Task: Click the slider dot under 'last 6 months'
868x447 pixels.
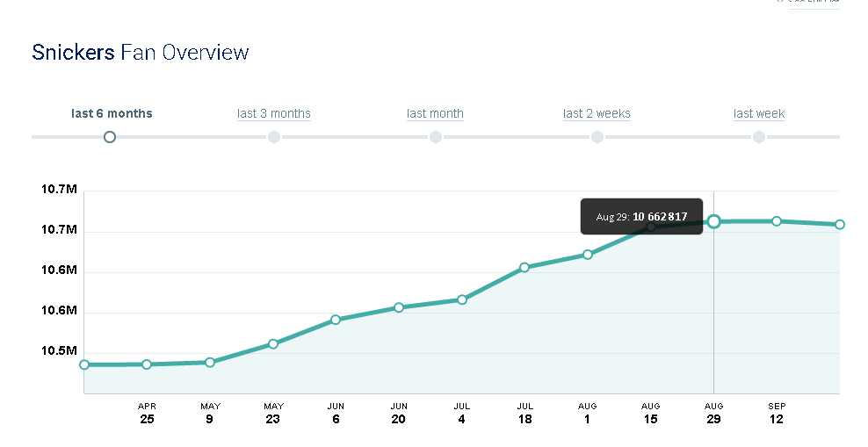Action: (110, 137)
